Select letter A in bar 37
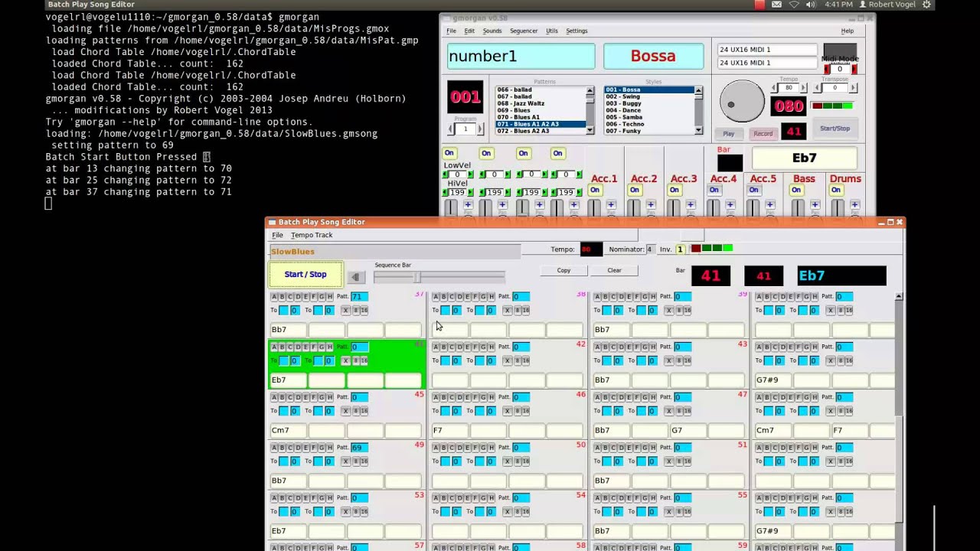The width and height of the screenshot is (980, 551). (x=274, y=296)
